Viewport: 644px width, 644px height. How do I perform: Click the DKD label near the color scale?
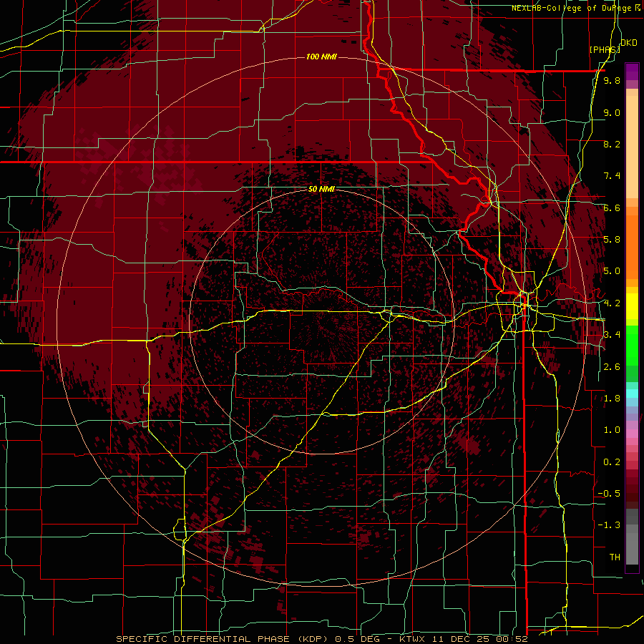(x=629, y=43)
